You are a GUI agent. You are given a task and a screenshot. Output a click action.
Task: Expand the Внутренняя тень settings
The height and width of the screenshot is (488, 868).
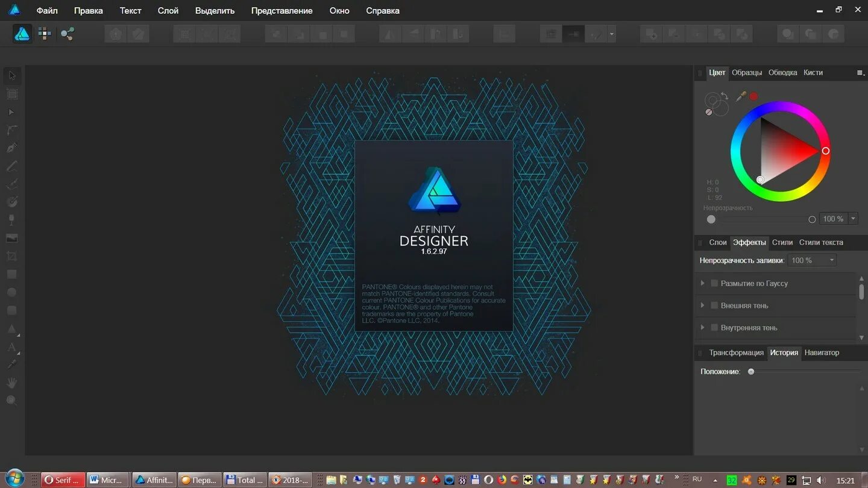(x=702, y=328)
